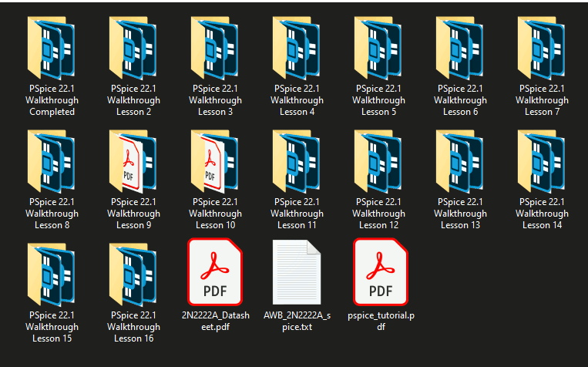The width and height of the screenshot is (588, 367).
Task: Click the 'PSpice 22.1 Walkthrough Lesson 11' name label
Action: (x=297, y=214)
